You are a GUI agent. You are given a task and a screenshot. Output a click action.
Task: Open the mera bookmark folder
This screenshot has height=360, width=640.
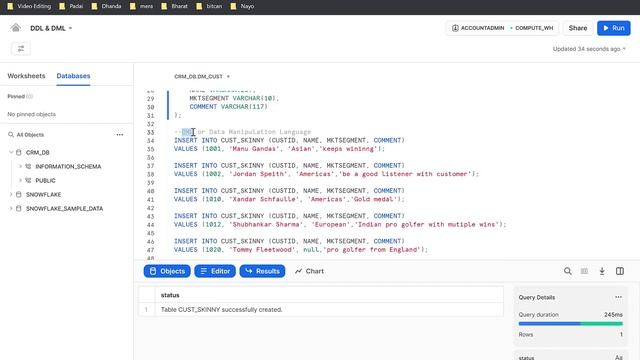(x=141, y=6)
